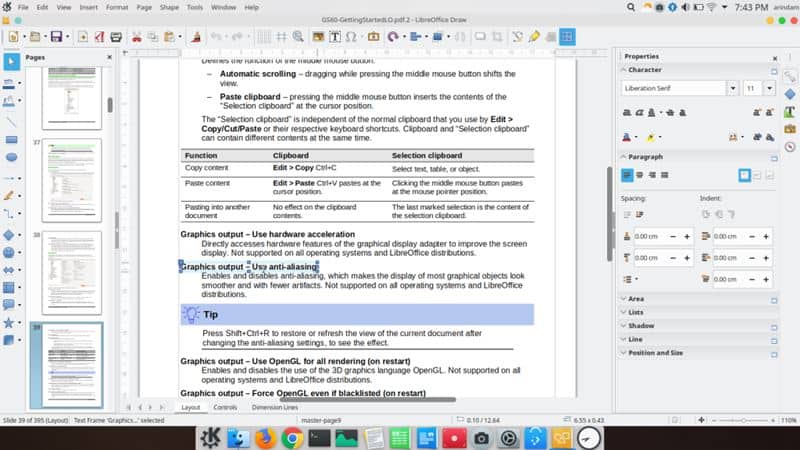
Task: Collapse the Character section header
Action: click(x=644, y=70)
